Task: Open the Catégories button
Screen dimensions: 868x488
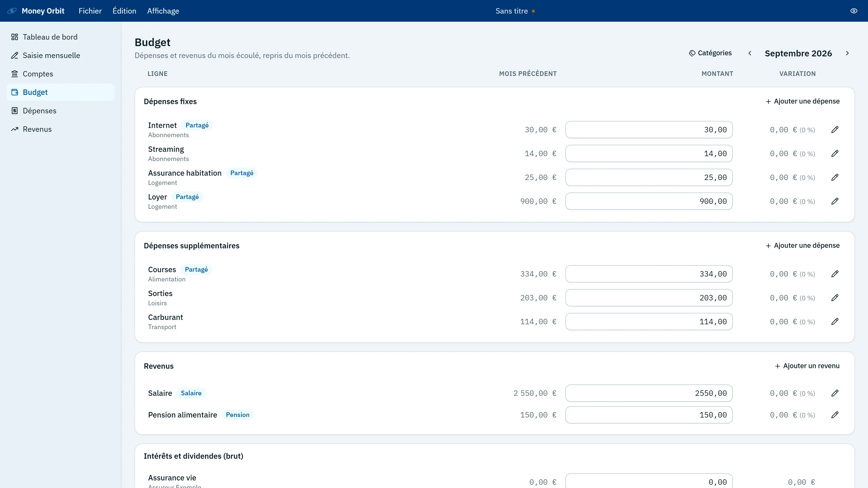Action: click(710, 53)
